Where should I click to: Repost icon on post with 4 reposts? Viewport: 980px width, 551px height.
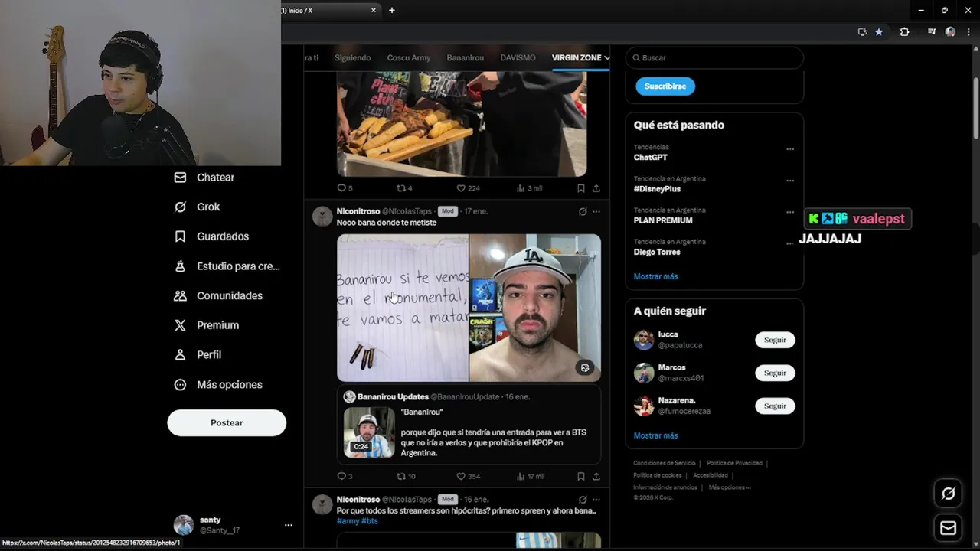[x=400, y=187]
